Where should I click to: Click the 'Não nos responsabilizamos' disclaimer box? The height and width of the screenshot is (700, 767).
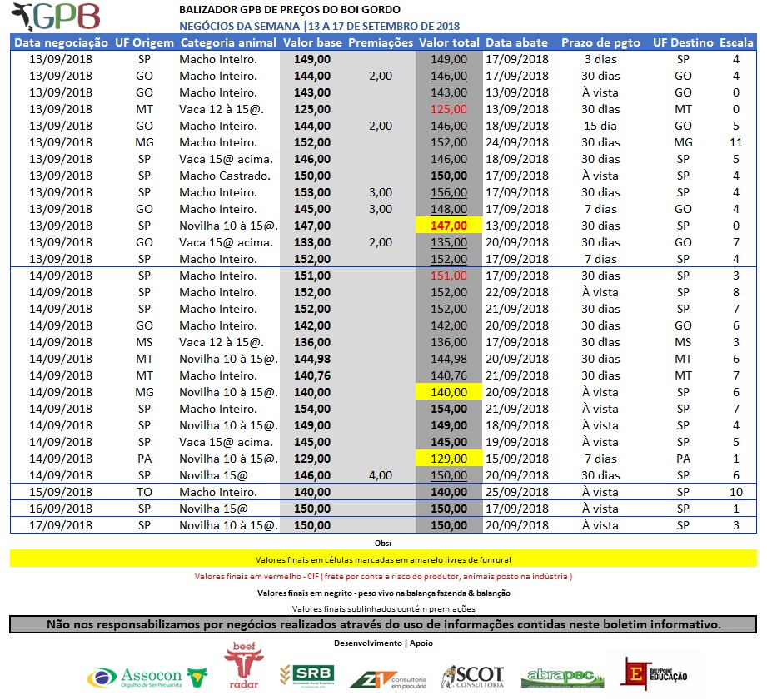[x=383, y=624]
